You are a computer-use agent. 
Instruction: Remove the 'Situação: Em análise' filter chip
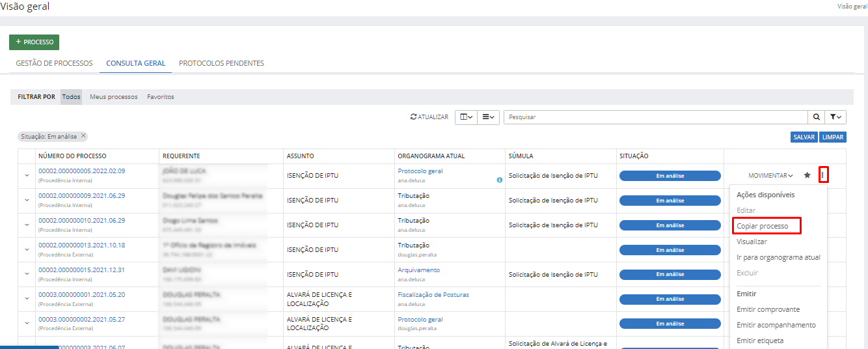click(83, 136)
